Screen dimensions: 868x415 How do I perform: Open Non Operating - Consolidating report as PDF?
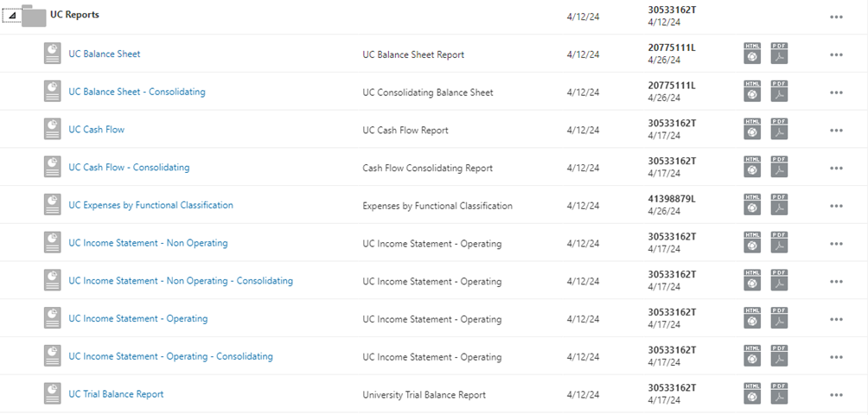[x=779, y=280]
